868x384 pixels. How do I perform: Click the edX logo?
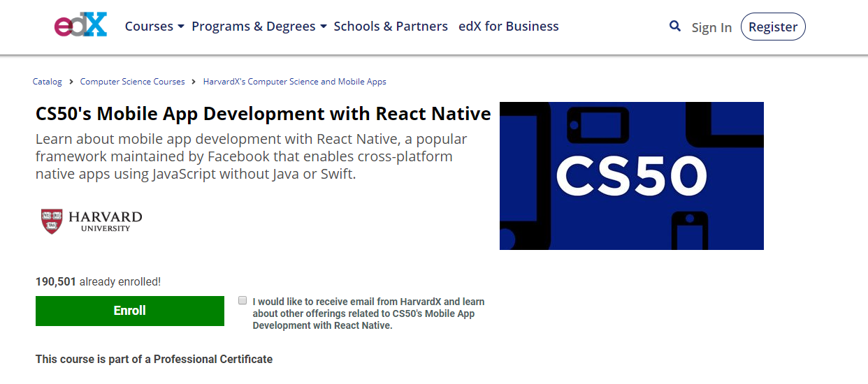point(81,26)
